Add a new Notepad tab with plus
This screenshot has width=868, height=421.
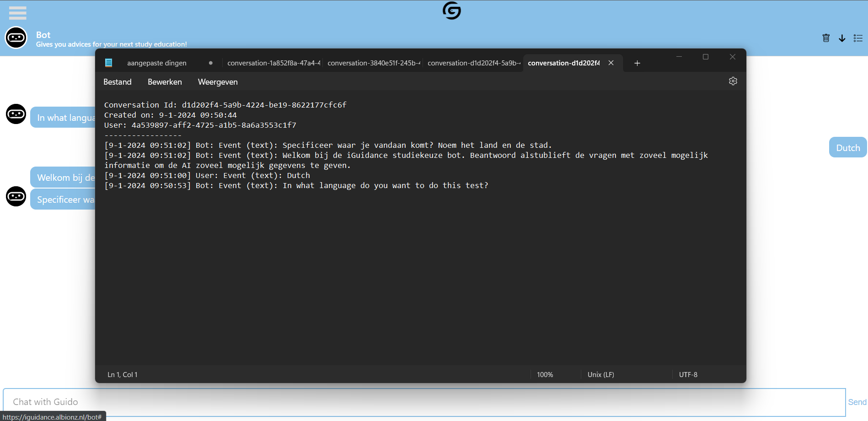(x=637, y=63)
